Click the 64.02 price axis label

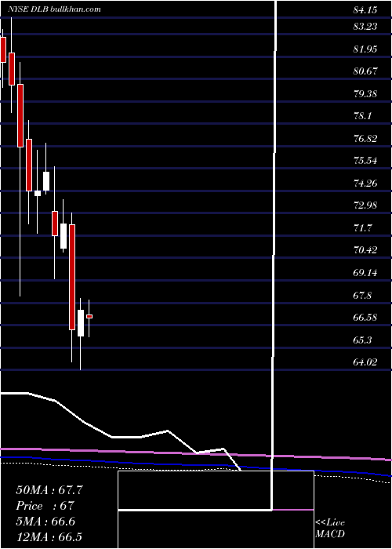[x=365, y=362]
